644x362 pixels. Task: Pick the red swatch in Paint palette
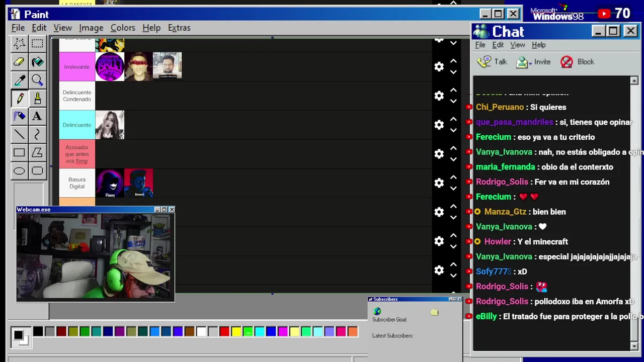[x=224, y=331]
